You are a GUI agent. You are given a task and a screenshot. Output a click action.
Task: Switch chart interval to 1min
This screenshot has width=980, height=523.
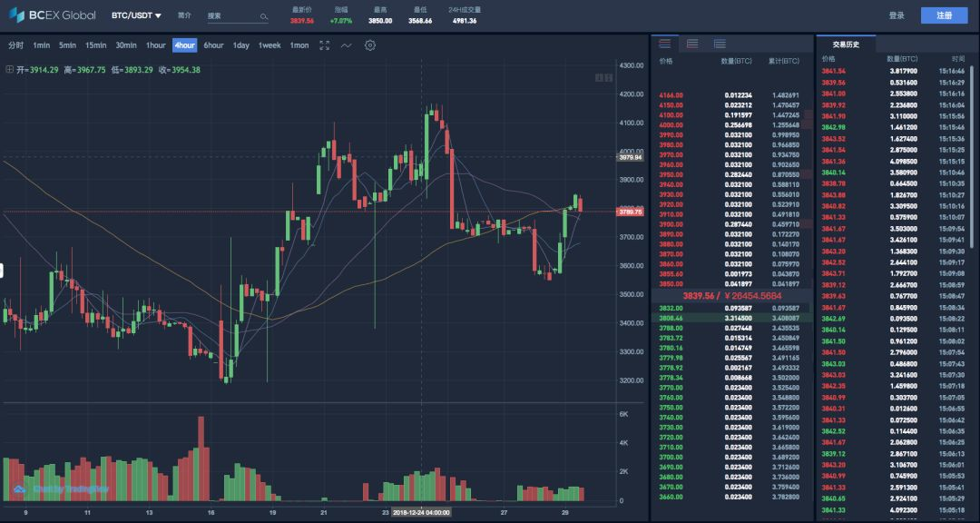click(41, 45)
